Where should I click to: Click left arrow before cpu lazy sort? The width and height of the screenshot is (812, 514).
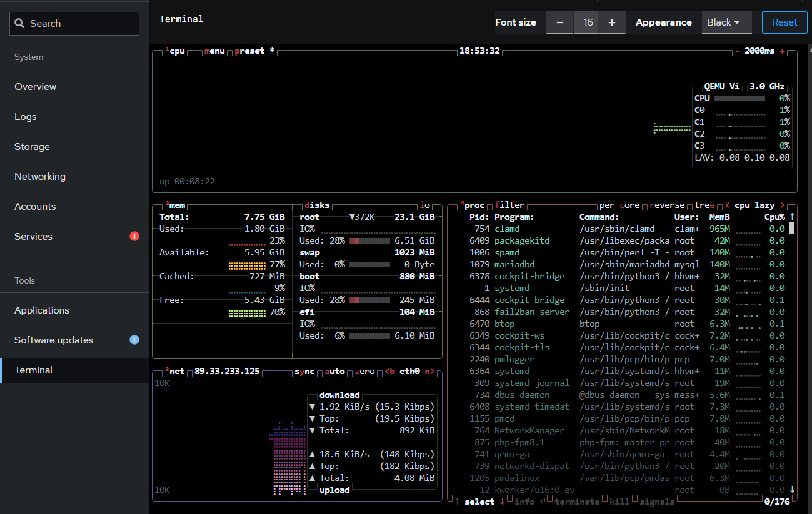727,205
